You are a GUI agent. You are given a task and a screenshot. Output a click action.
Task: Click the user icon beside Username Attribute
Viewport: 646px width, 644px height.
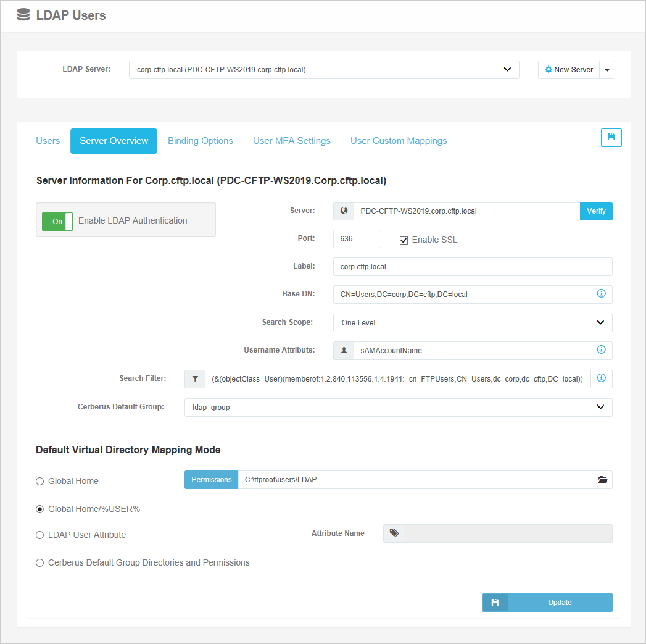(x=343, y=350)
